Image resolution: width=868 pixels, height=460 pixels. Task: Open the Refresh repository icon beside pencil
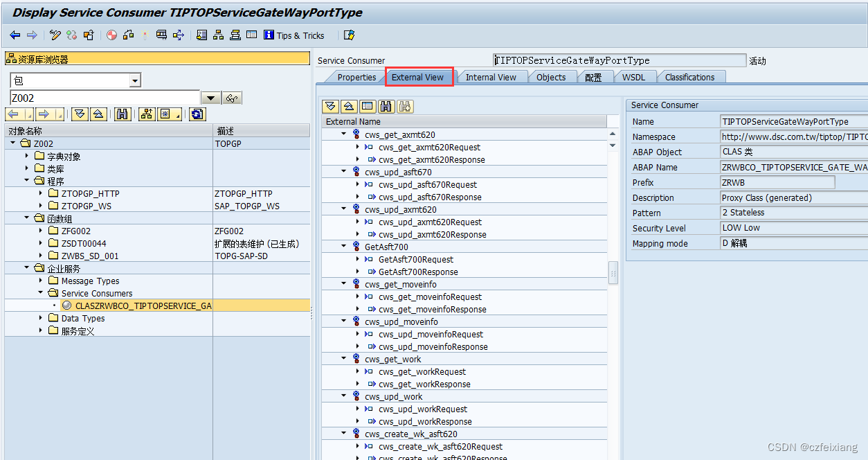tap(71, 35)
